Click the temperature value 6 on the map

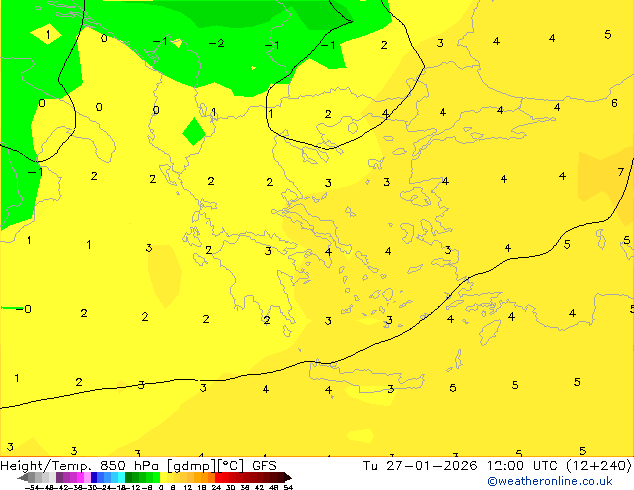[614, 103]
